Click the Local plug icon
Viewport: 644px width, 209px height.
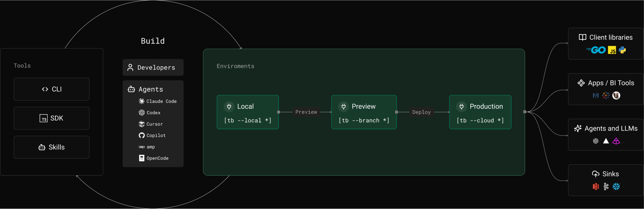point(229,107)
